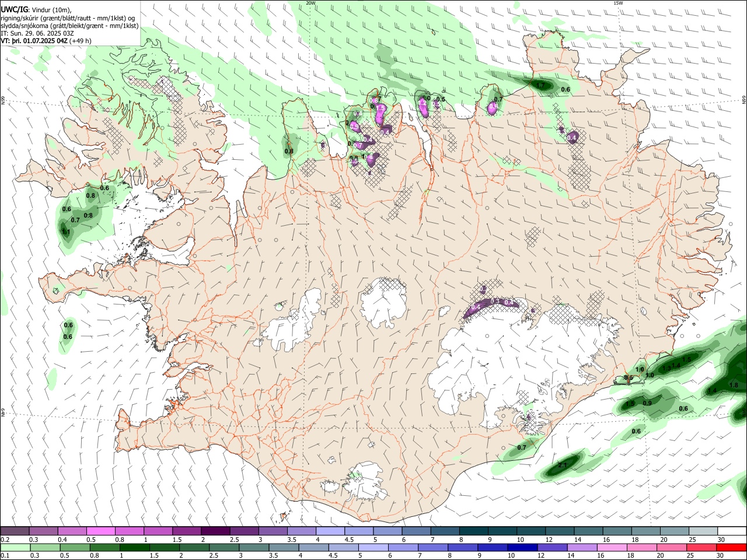Image resolution: width=747 pixels, height=560 pixels.
Task: Click the 'rigning/skúrir (grænt/blátt/rautt - mm/1klst) og' legend line
Action: 68,17
